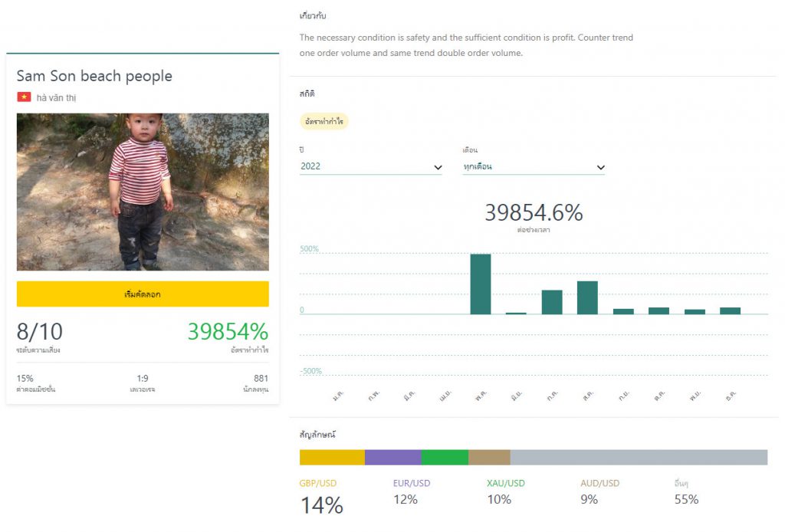Select the purple EUR/USD bar segment
This screenshot has height=532, width=785.
[x=392, y=458]
